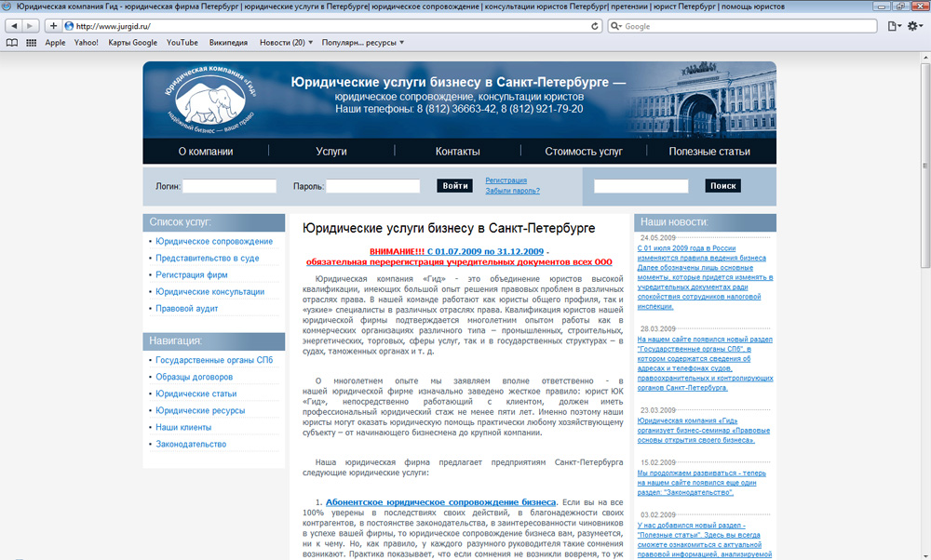This screenshot has width=931, height=560.
Task: Click the Google search field
Action: (742, 26)
